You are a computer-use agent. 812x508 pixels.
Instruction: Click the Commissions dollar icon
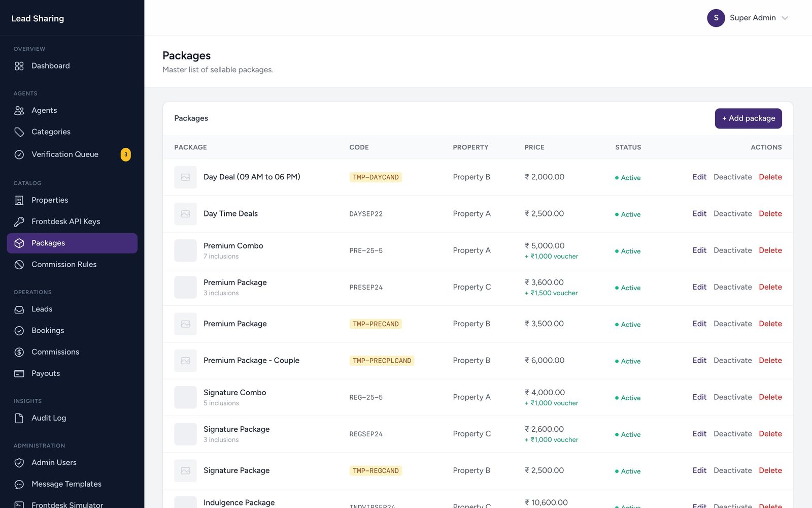(19, 352)
